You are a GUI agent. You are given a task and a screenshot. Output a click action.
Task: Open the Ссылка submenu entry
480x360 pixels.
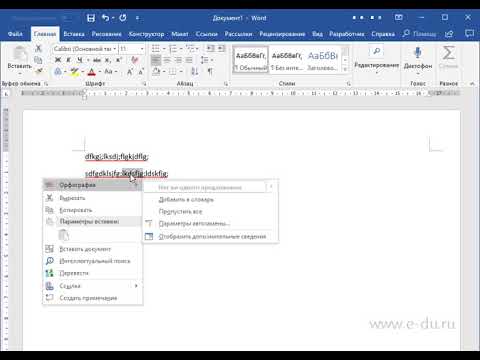click(93, 286)
